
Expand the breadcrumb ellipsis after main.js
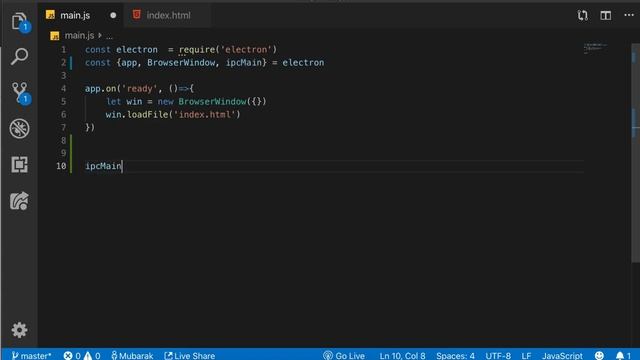click(109, 36)
